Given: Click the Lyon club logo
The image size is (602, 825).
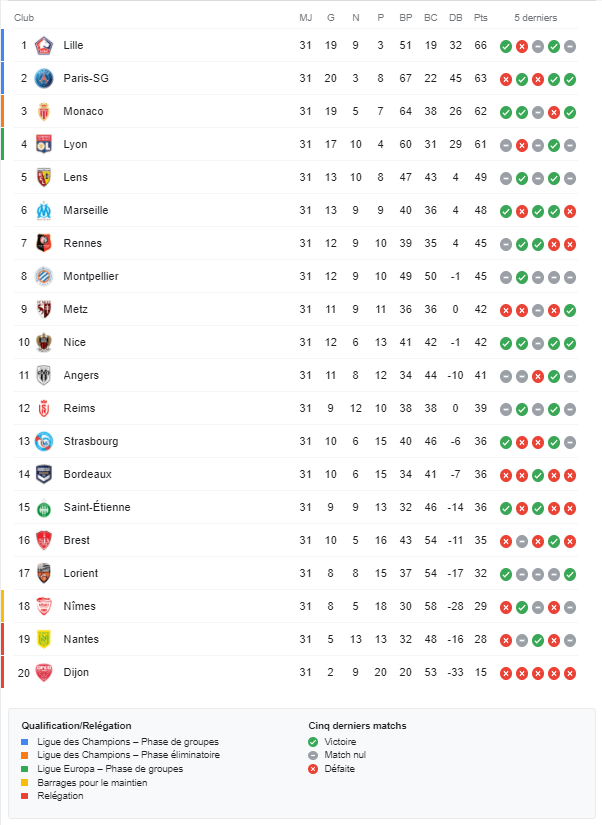Looking at the screenshot, I should [43, 145].
